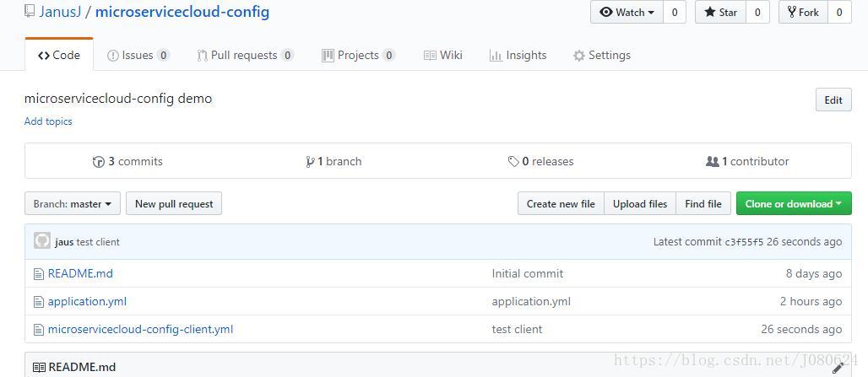
Task: Open test client commit message in file list
Action: pos(517,329)
